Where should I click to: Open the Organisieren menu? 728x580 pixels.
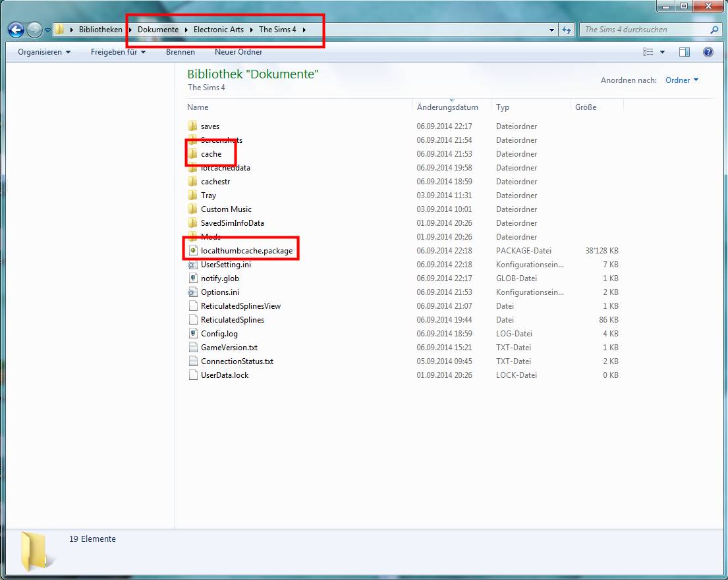(x=44, y=52)
